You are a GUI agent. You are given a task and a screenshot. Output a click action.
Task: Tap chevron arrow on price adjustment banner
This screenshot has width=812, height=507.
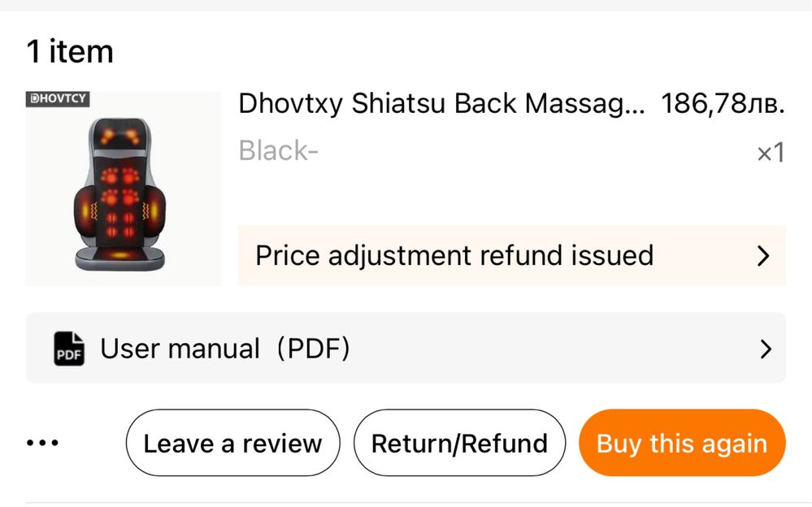(763, 256)
